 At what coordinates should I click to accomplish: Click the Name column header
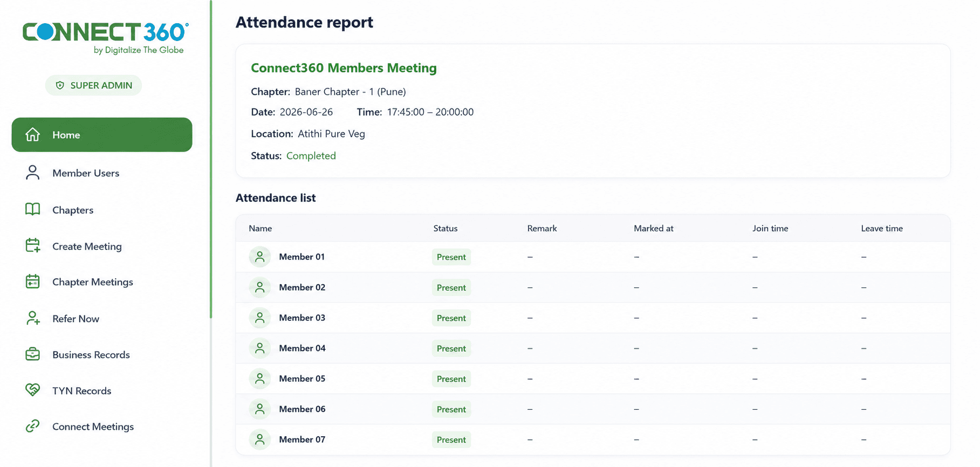[x=261, y=229]
